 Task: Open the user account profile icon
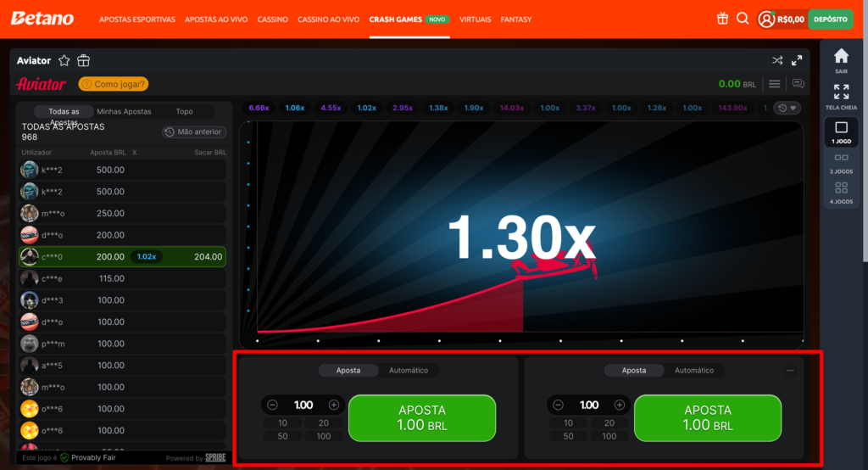[x=766, y=20]
